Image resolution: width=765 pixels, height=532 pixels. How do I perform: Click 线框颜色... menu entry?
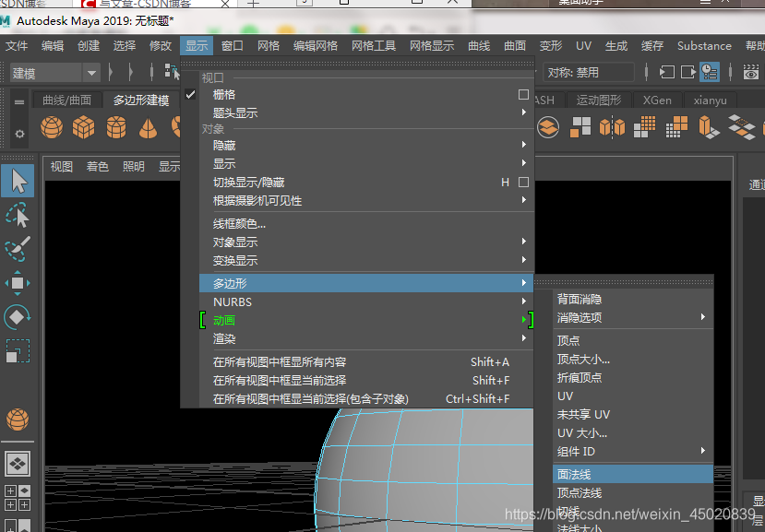pos(367,224)
